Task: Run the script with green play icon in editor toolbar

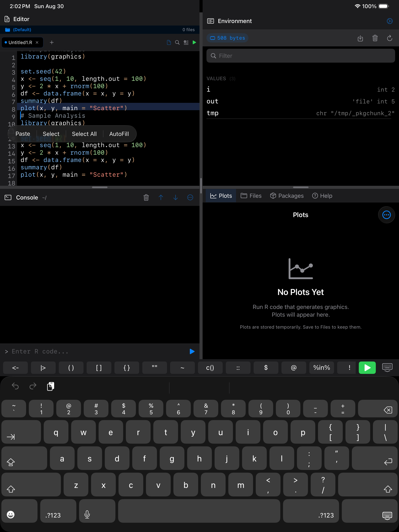Action: coord(194,42)
